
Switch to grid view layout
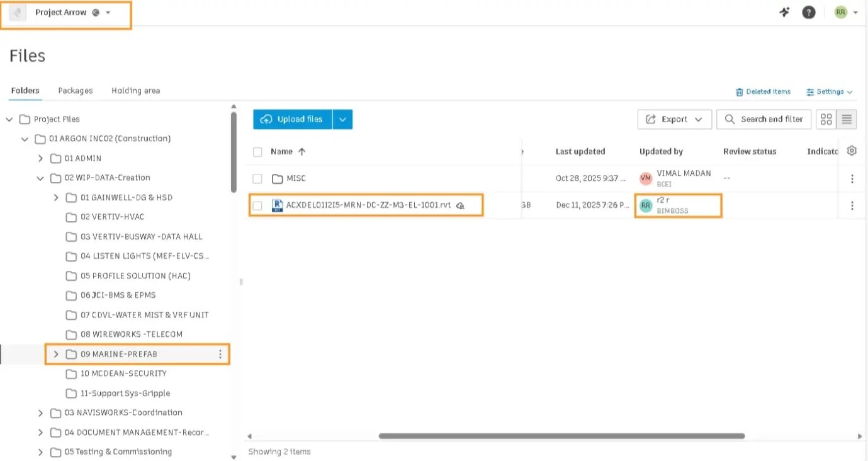point(826,119)
